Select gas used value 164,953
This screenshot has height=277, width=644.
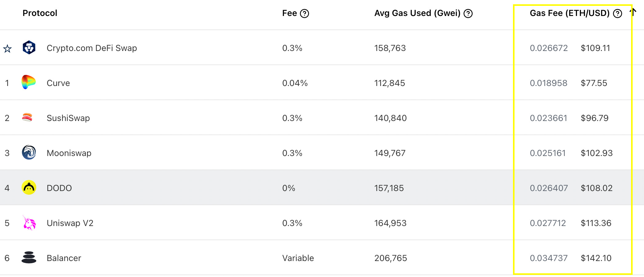click(x=390, y=223)
